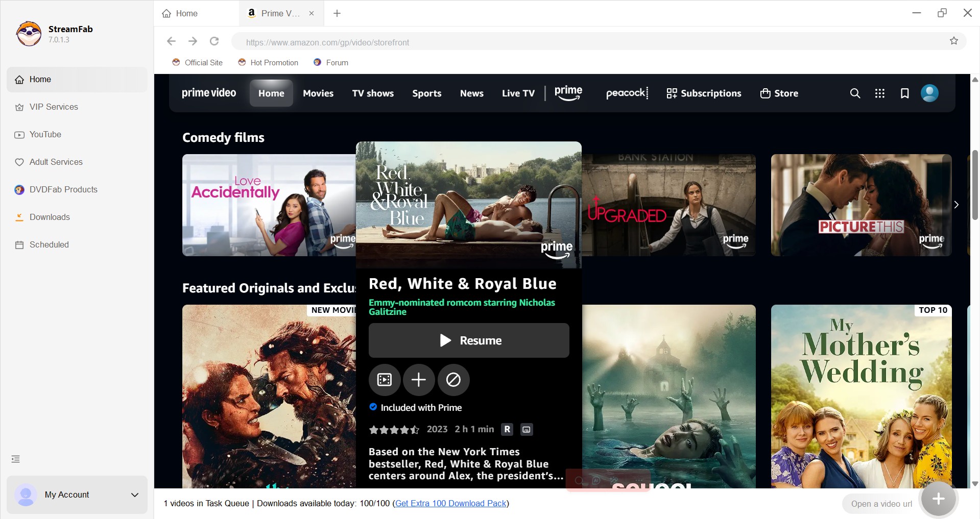Add Red, White & Royal Blue to watchlist
Image resolution: width=980 pixels, height=519 pixels.
click(x=419, y=380)
